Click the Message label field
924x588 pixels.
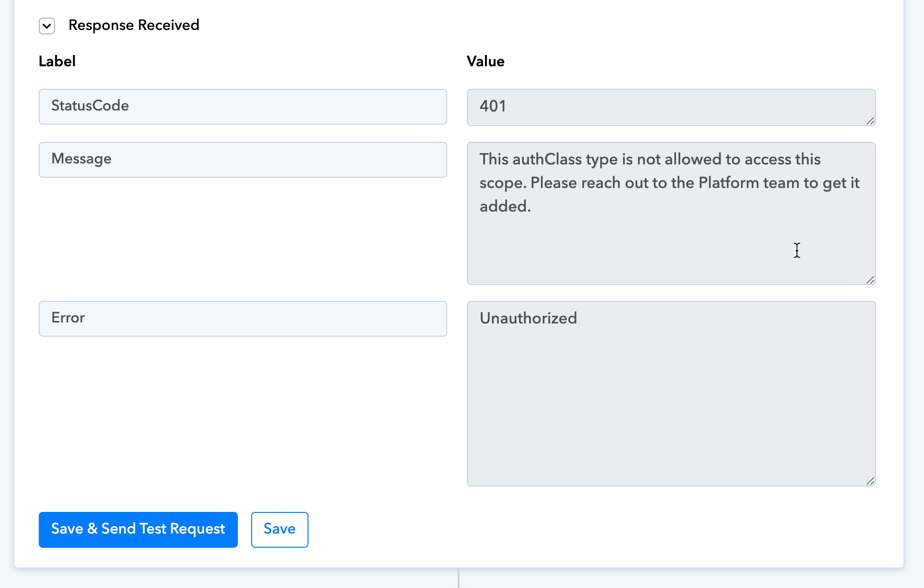243,160
